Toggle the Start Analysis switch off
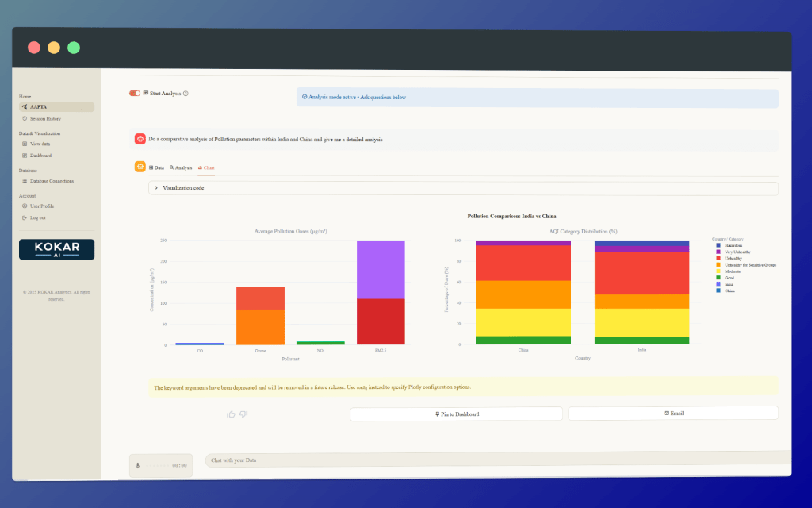The height and width of the screenshot is (508, 812). [135, 94]
